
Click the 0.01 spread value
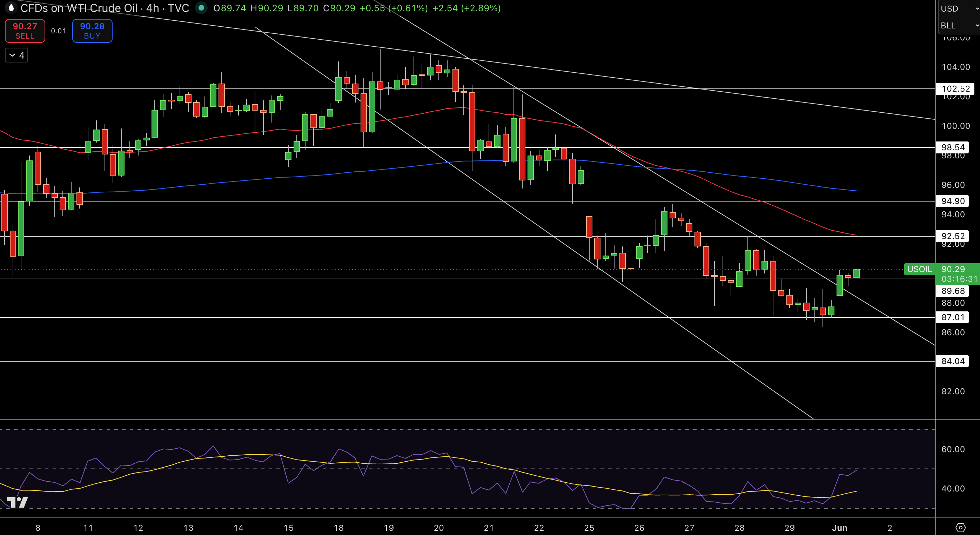tap(59, 31)
